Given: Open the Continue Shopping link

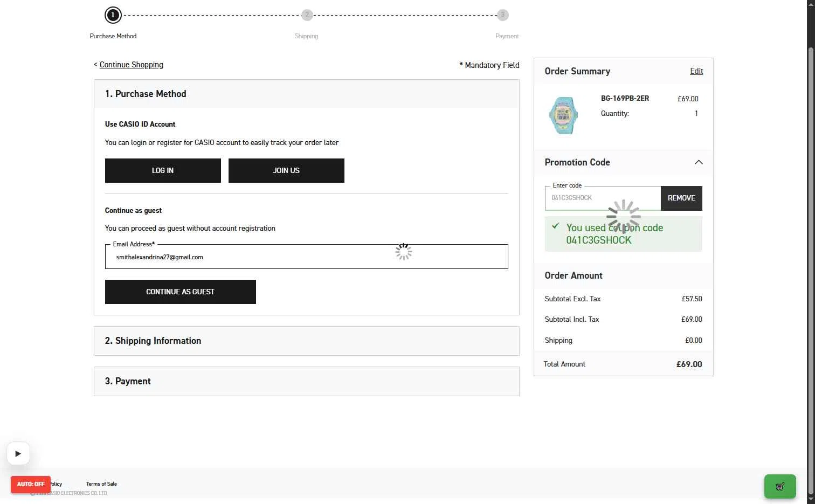Looking at the screenshot, I should tap(131, 65).
